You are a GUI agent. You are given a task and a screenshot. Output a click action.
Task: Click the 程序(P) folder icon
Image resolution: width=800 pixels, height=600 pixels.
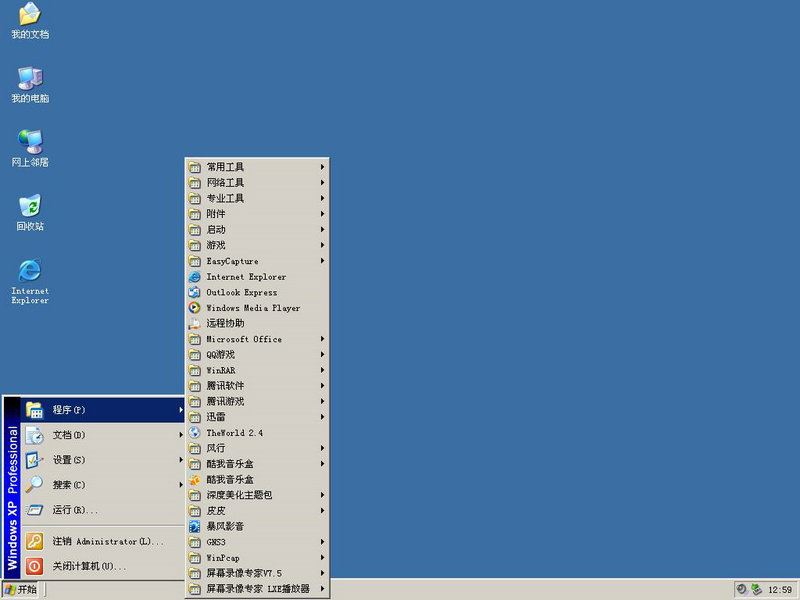click(x=34, y=410)
